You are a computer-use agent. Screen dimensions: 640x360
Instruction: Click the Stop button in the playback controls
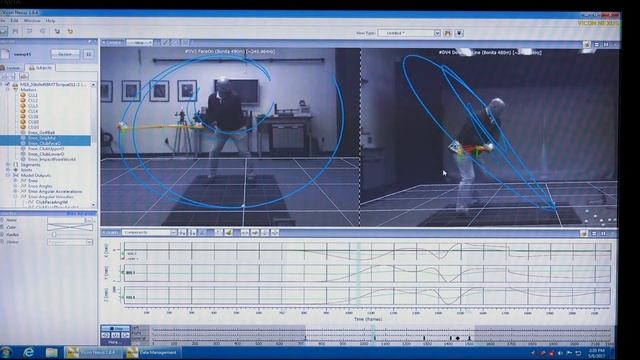[116, 328]
